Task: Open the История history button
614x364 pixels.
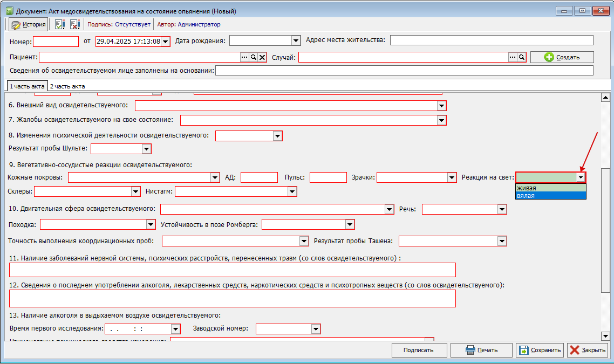Action: (x=28, y=24)
